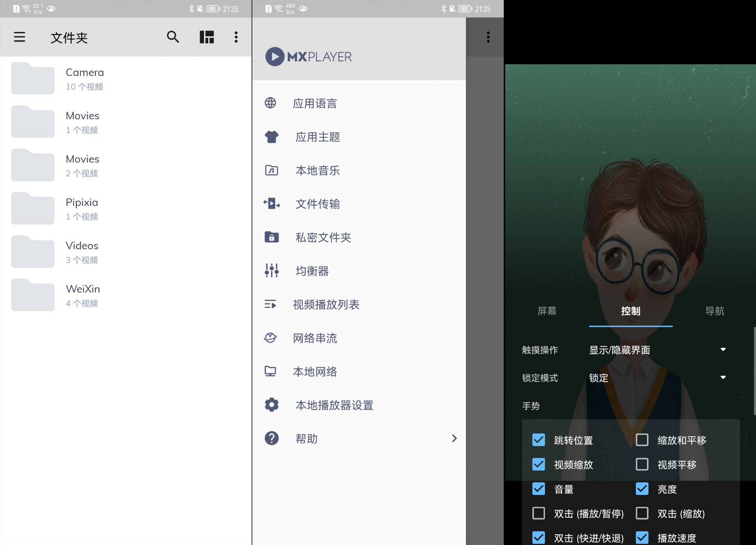Toggle the 亮度 gesture checkbox
This screenshot has height=545, width=756.
click(642, 489)
